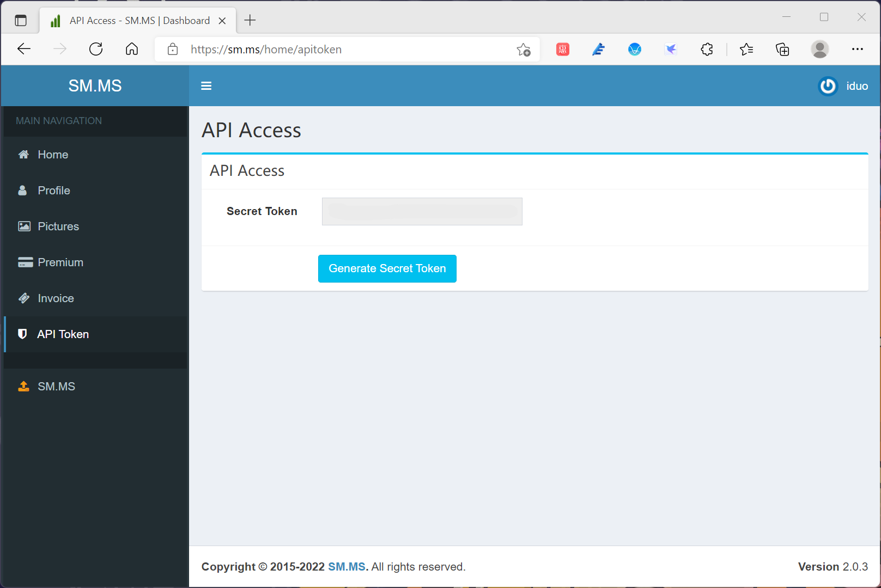Open the purple bird extension icon
This screenshot has width=881, height=588.
point(671,50)
